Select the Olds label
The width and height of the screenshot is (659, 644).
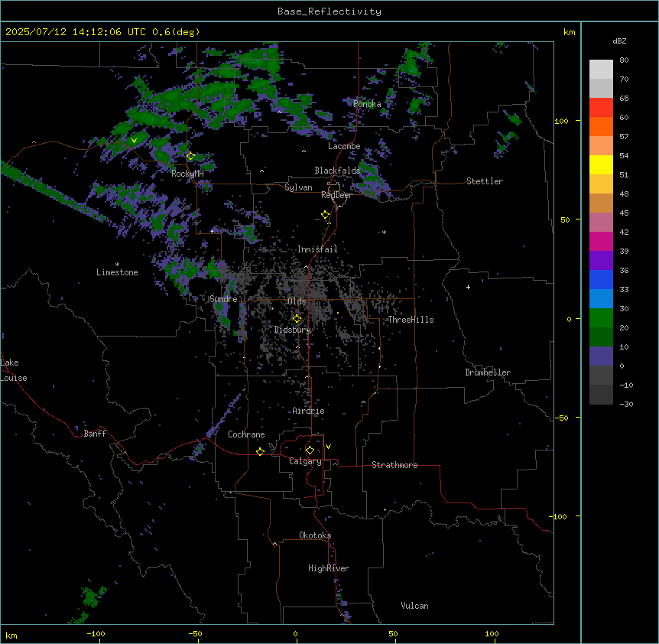297,301
